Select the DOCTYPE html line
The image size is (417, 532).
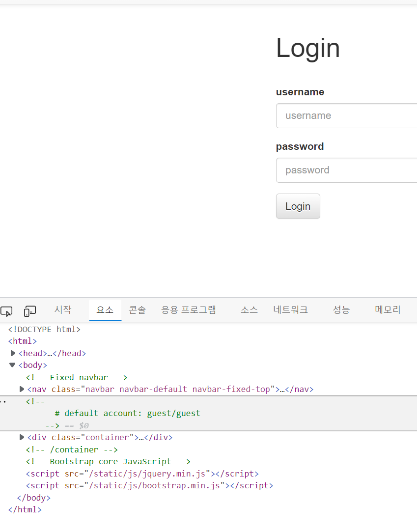click(44, 330)
